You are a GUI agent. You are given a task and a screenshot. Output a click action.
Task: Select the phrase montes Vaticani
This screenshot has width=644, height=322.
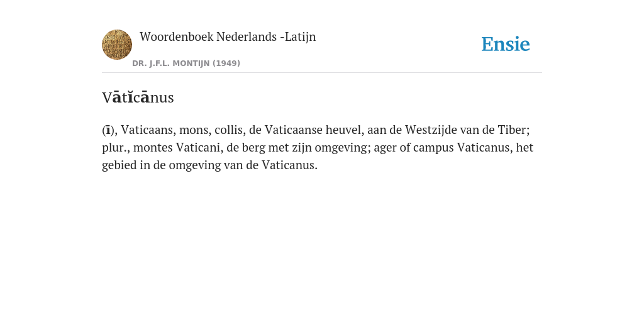coord(177,147)
